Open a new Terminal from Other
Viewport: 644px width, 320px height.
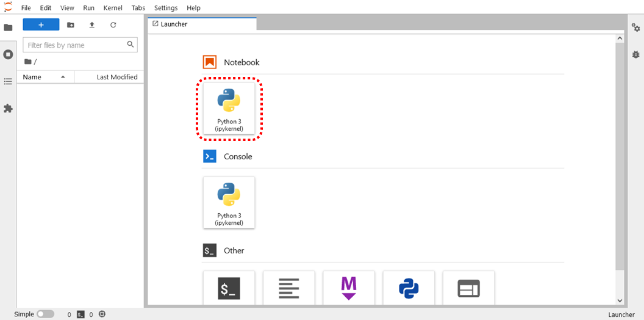click(229, 288)
